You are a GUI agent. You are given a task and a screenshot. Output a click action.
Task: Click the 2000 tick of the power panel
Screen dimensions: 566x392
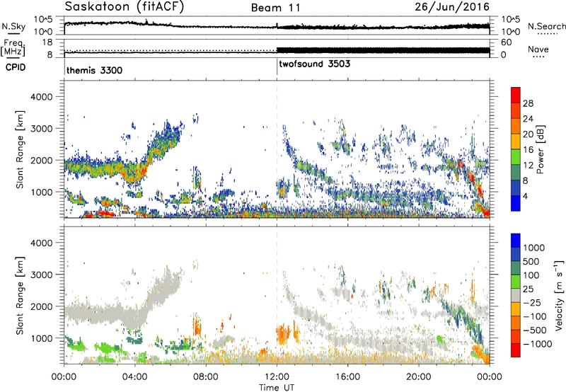pos(41,160)
